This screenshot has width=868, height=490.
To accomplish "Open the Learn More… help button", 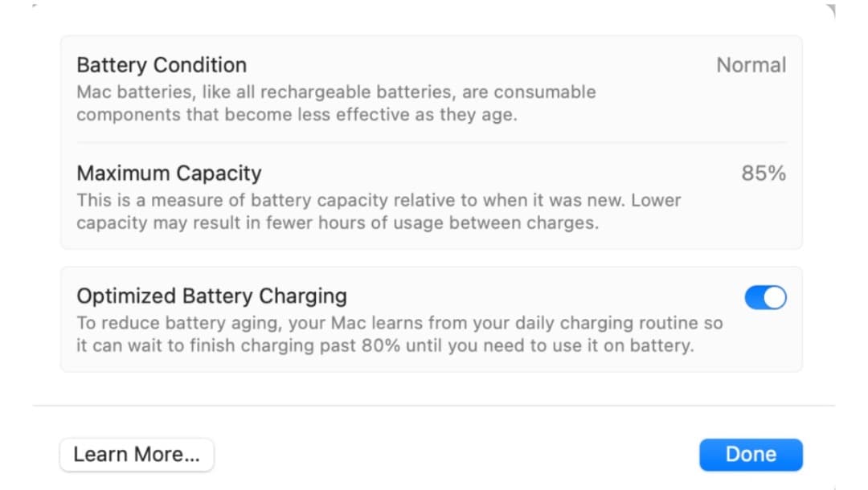I will click(x=137, y=455).
